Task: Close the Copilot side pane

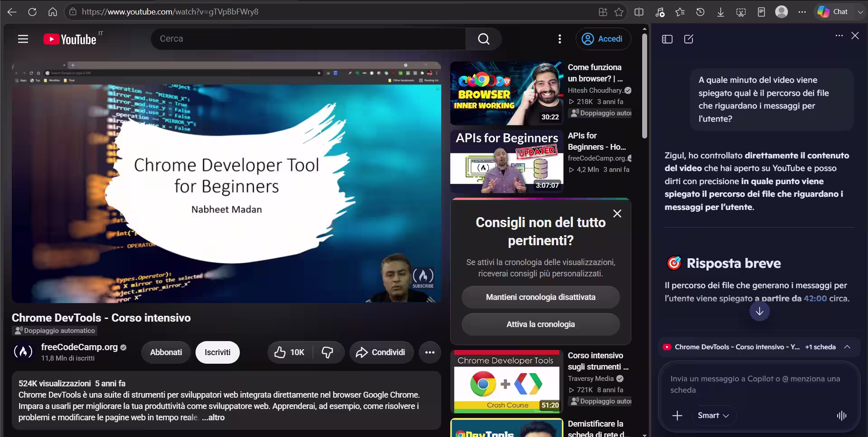Action: 855,36
